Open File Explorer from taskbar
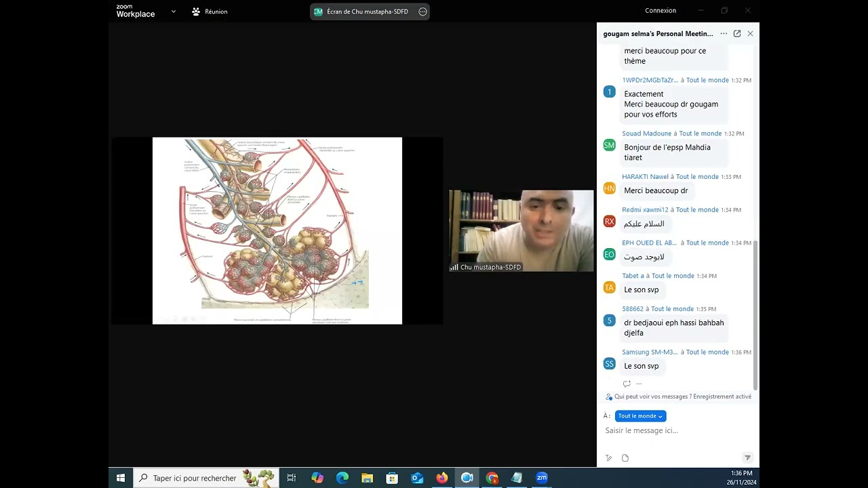Screen dimensions: 868x488 tap(367, 478)
